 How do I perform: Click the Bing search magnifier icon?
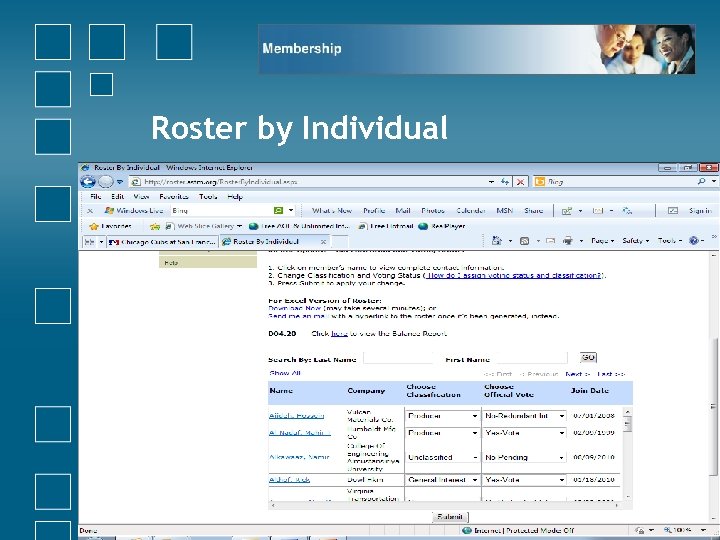coord(701,182)
